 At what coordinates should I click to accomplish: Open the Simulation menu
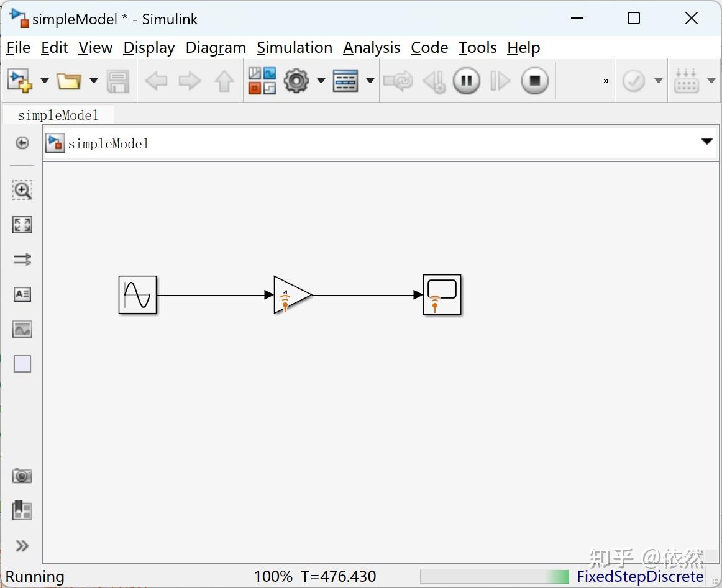click(295, 48)
